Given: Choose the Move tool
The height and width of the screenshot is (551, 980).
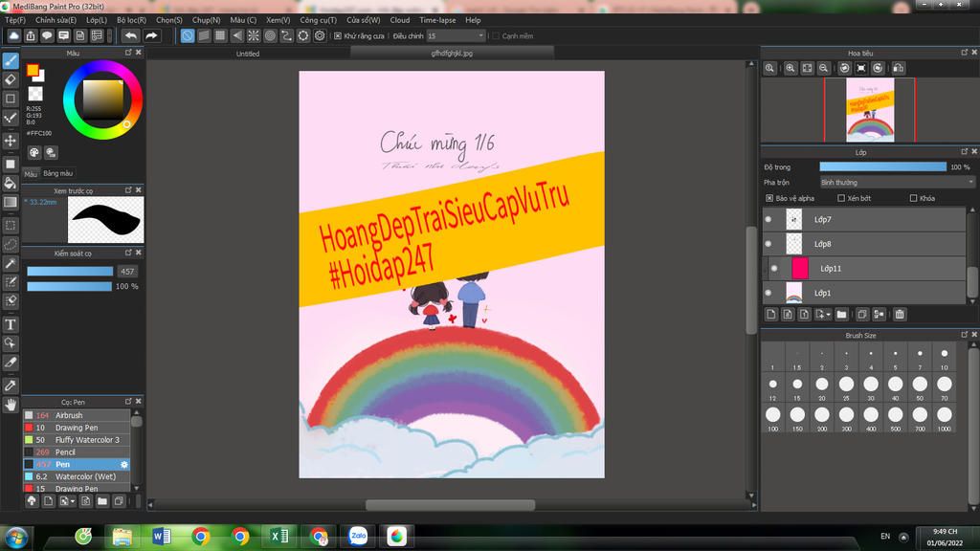Looking at the screenshot, I should coord(11,140).
